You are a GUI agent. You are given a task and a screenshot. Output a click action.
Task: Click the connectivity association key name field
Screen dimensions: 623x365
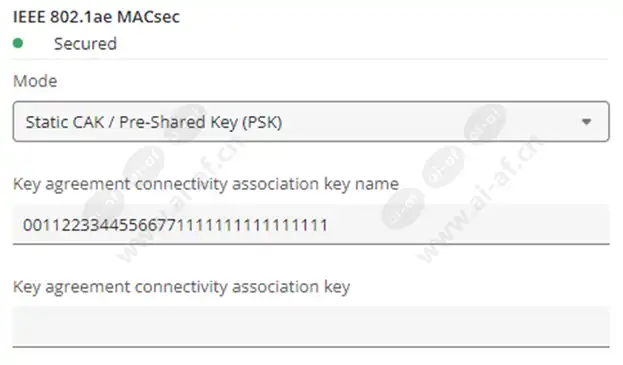pos(311,224)
